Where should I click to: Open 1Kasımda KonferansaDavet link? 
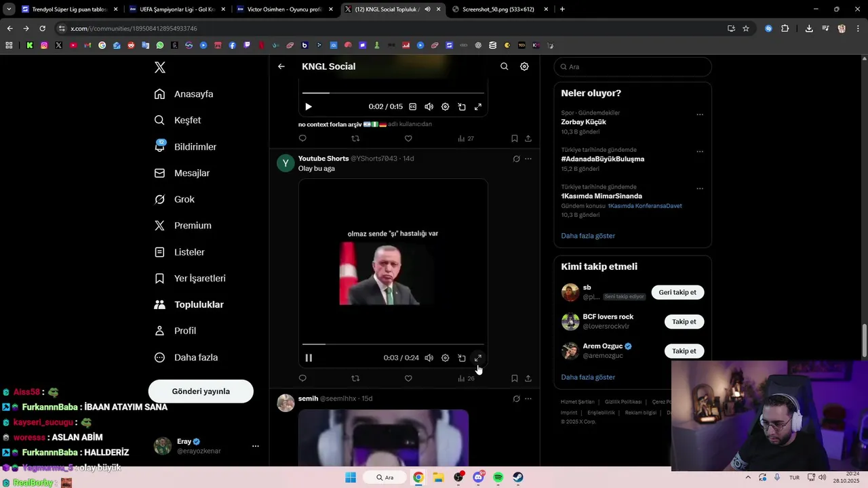[644, 205]
